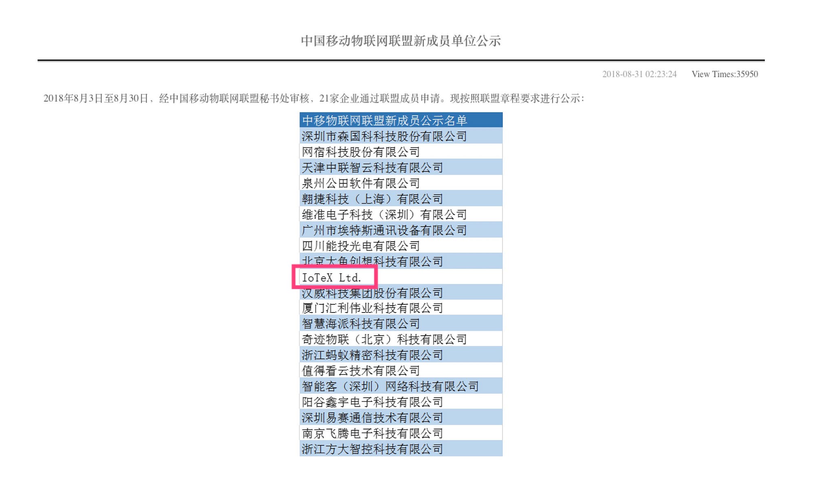Select row 汉威科技集团股份有限公司
This screenshot has width=815, height=504.
[x=401, y=293]
